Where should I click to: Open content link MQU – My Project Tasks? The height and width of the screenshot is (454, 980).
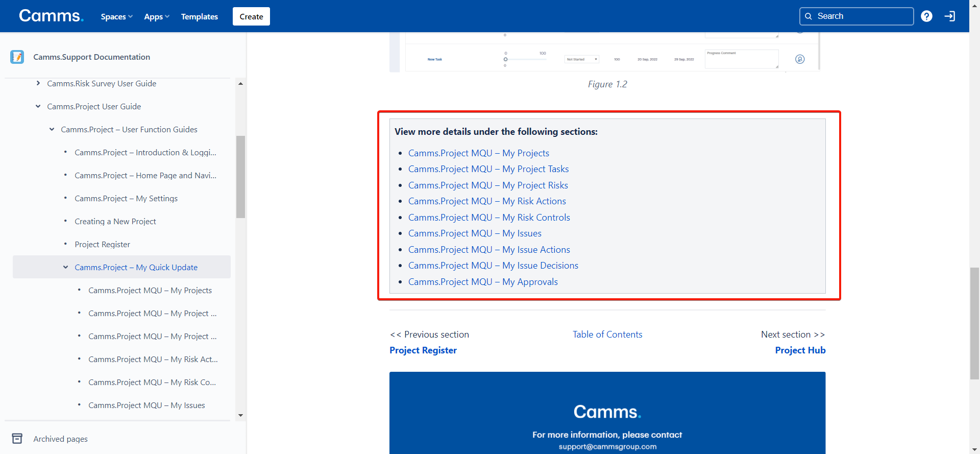click(x=488, y=169)
